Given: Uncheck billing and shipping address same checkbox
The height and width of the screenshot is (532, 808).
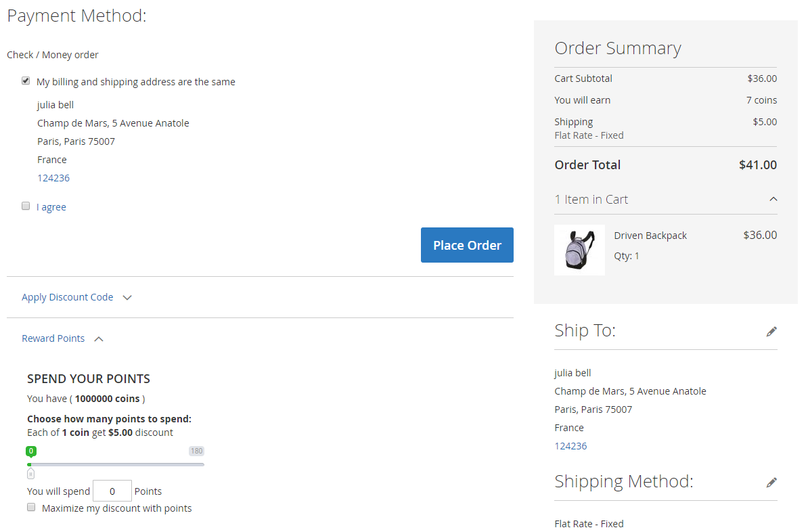Looking at the screenshot, I should (x=26, y=81).
